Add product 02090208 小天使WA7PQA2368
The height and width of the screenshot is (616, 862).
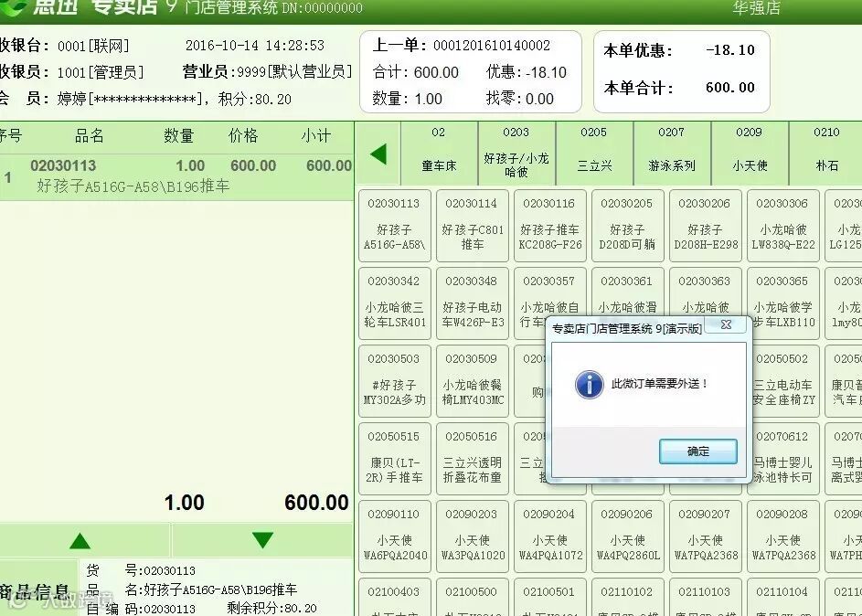pyautogui.click(x=782, y=536)
